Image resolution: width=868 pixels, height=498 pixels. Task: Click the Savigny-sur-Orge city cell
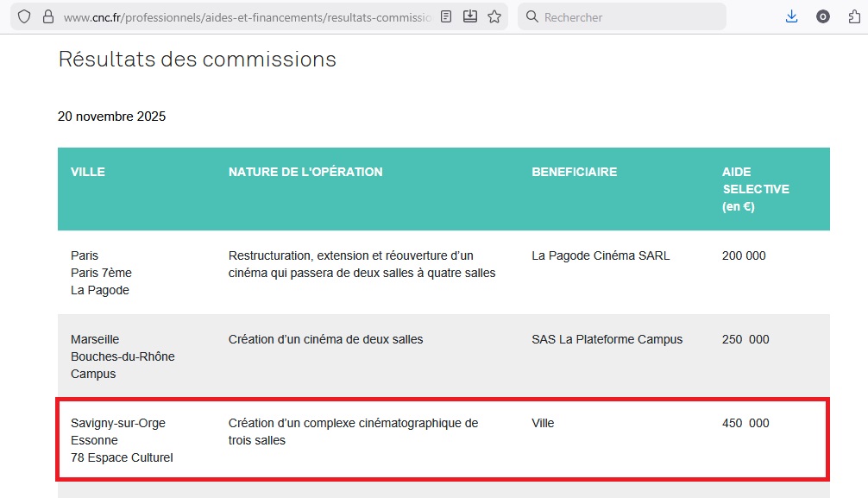(118, 423)
